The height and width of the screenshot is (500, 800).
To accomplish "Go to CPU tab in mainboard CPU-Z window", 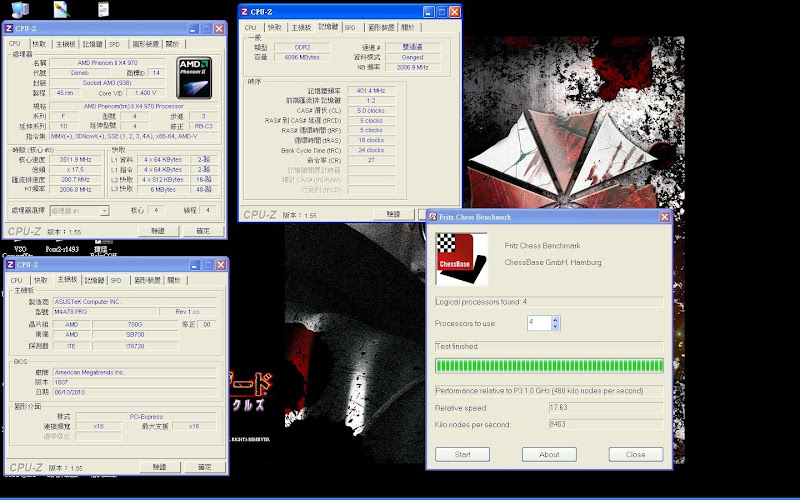I will coord(16,280).
